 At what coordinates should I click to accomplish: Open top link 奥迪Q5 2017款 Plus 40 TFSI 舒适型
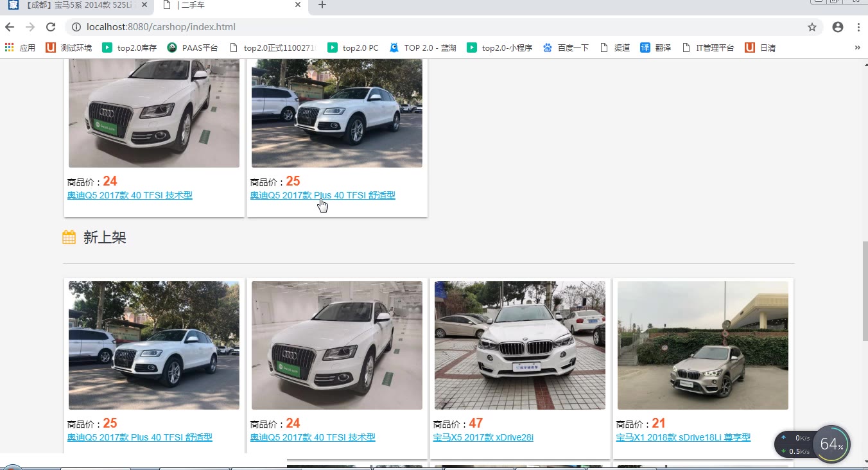[x=322, y=195]
